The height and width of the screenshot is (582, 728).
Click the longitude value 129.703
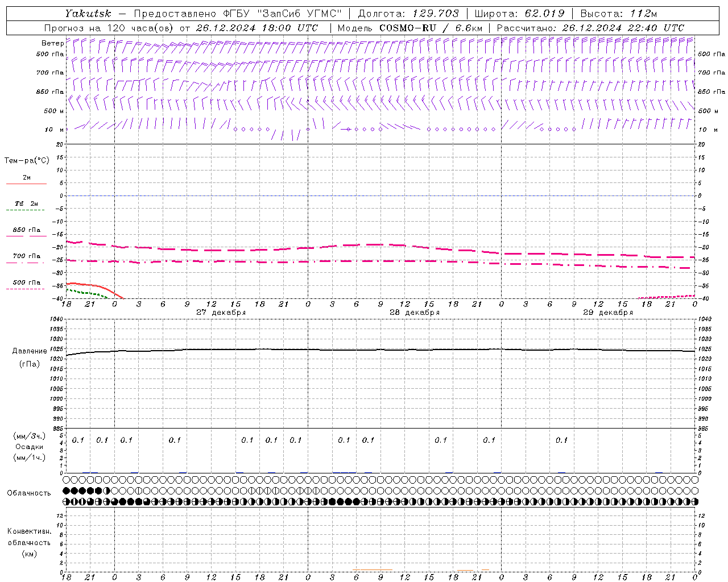point(435,14)
